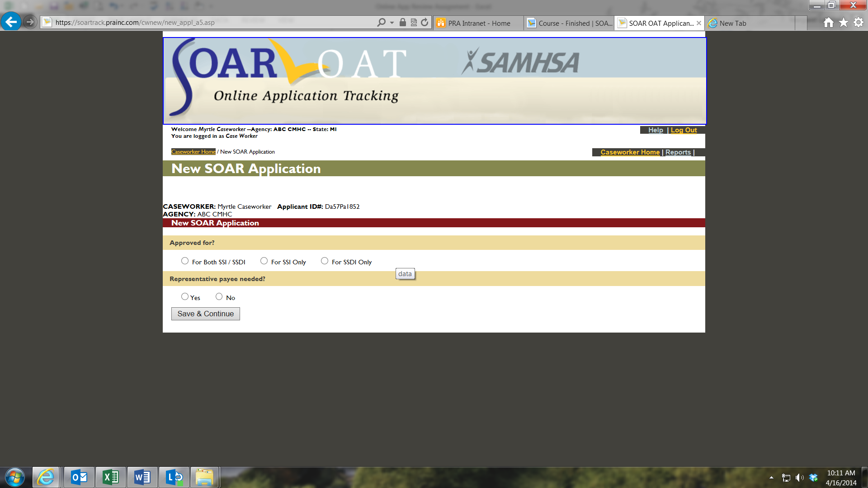868x488 pixels.
Task: Click the security lock icon in address bar
Action: (402, 23)
